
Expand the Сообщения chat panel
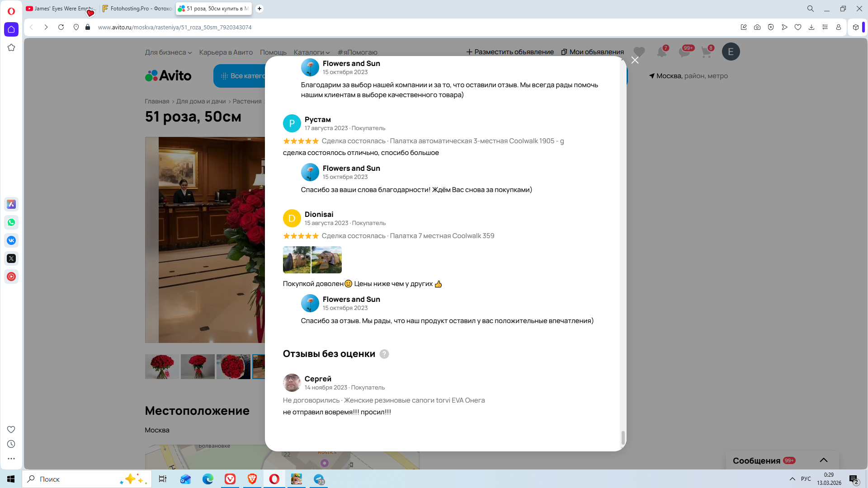point(823,460)
